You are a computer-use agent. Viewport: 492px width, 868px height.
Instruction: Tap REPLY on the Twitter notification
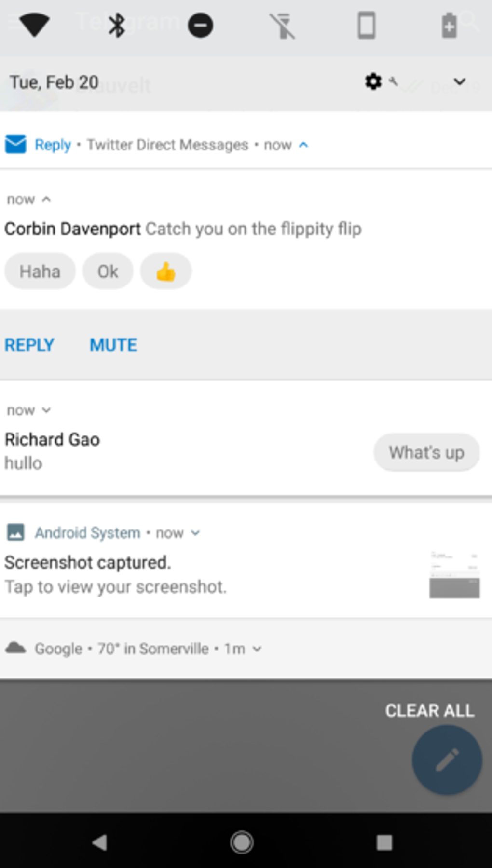click(x=29, y=345)
